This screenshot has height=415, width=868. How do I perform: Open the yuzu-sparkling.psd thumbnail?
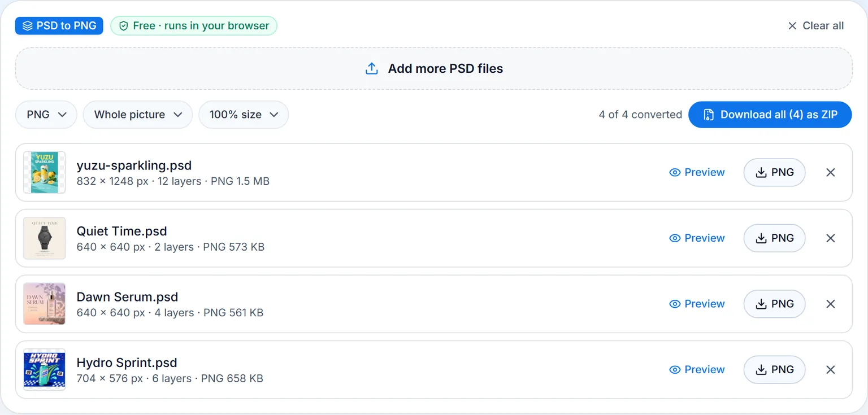click(x=45, y=172)
